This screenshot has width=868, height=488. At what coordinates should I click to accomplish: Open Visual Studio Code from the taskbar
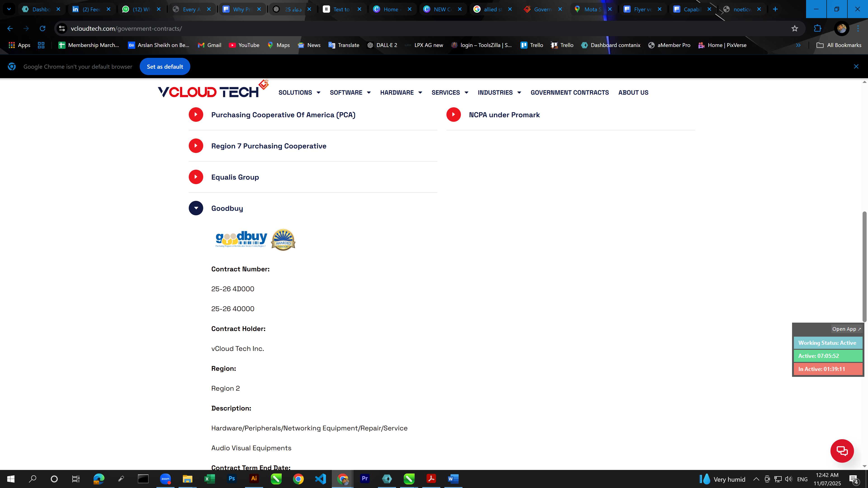click(320, 479)
